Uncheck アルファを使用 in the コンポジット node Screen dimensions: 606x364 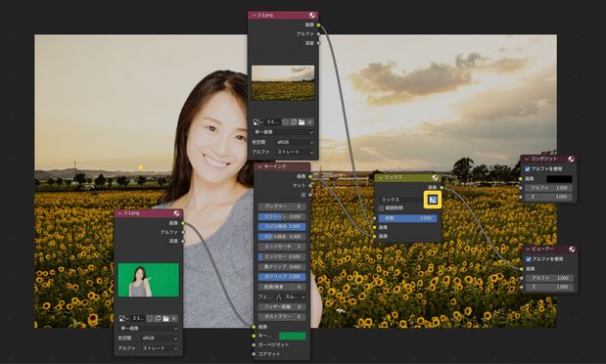point(528,169)
